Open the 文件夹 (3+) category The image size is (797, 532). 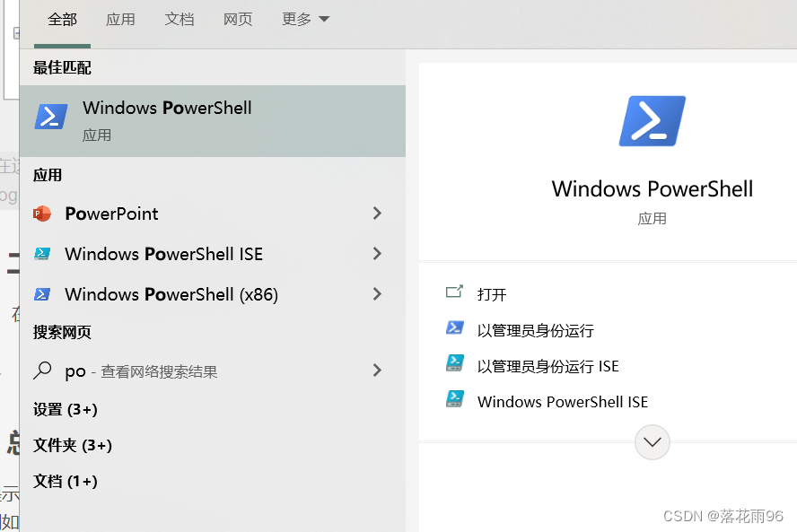(x=72, y=445)
